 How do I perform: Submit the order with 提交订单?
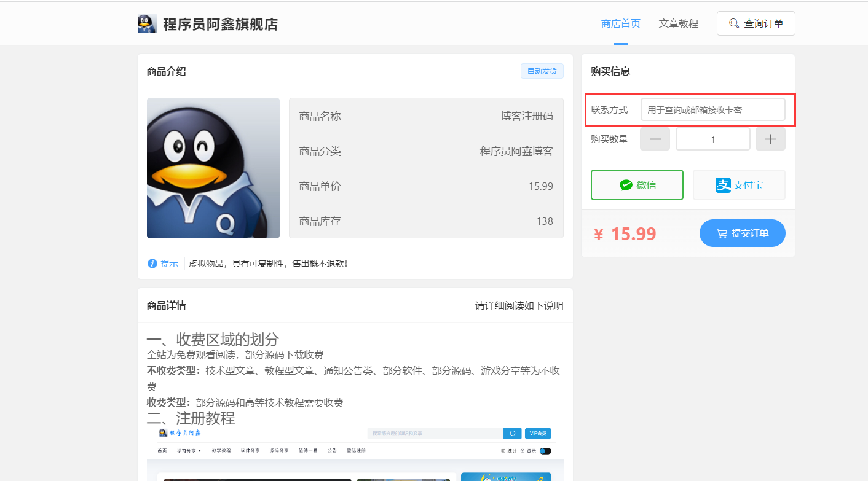(742, 233)
